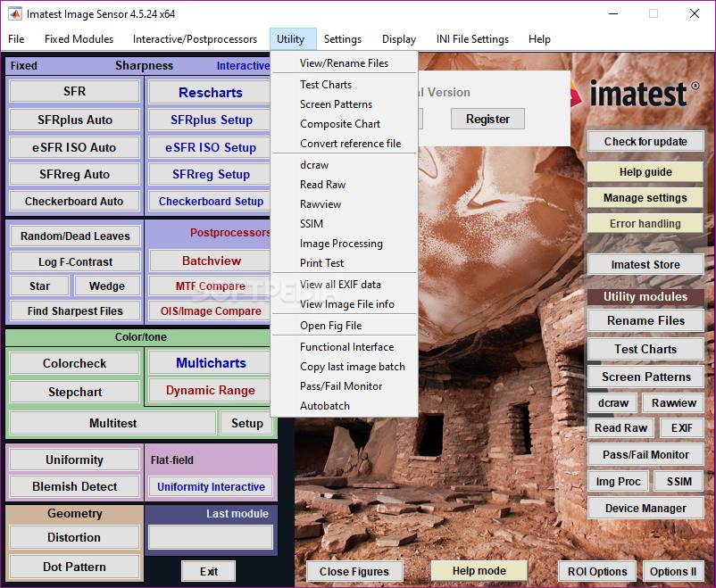
Task: Select Read Raw menu entry
Action: [x=345, y=185]
